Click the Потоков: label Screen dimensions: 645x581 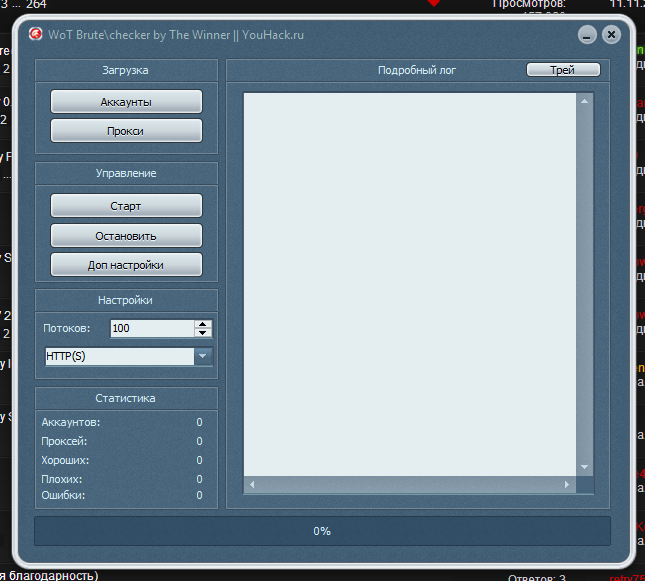(67, 328)
